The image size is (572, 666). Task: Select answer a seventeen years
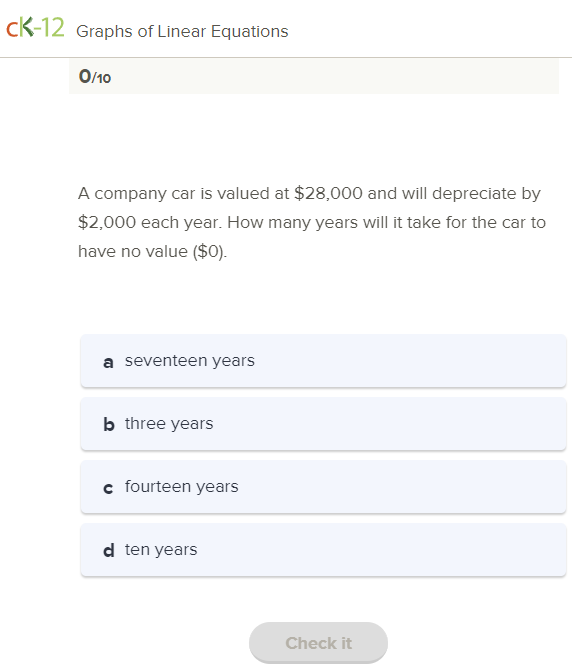coord(323,361)
